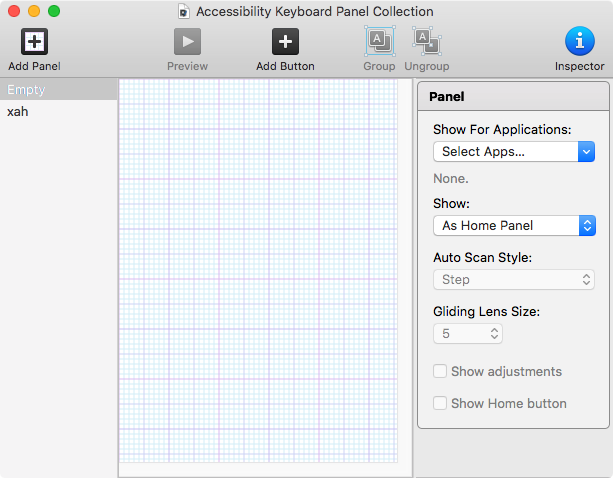Open the Auto Scan Style Step dropdown
Image resolution: width=613 pixels, height=478 pixels.
[515, 280]
